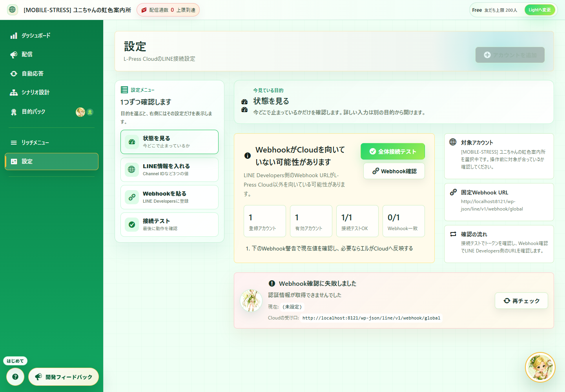565x392 pixels.
Task: Click the はじめて label bubble
Action: [x=15, y=361]
